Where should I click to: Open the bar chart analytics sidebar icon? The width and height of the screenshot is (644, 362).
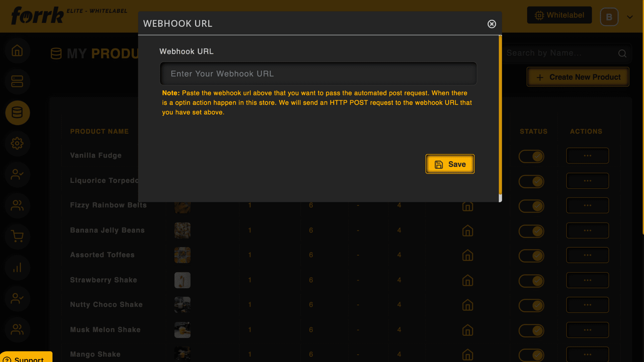17,267
